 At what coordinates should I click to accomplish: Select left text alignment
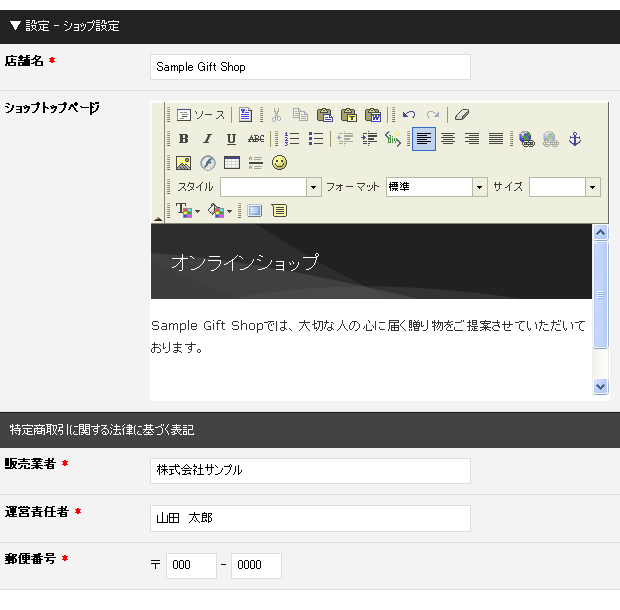pyautogui.click(x=424, y=139)
